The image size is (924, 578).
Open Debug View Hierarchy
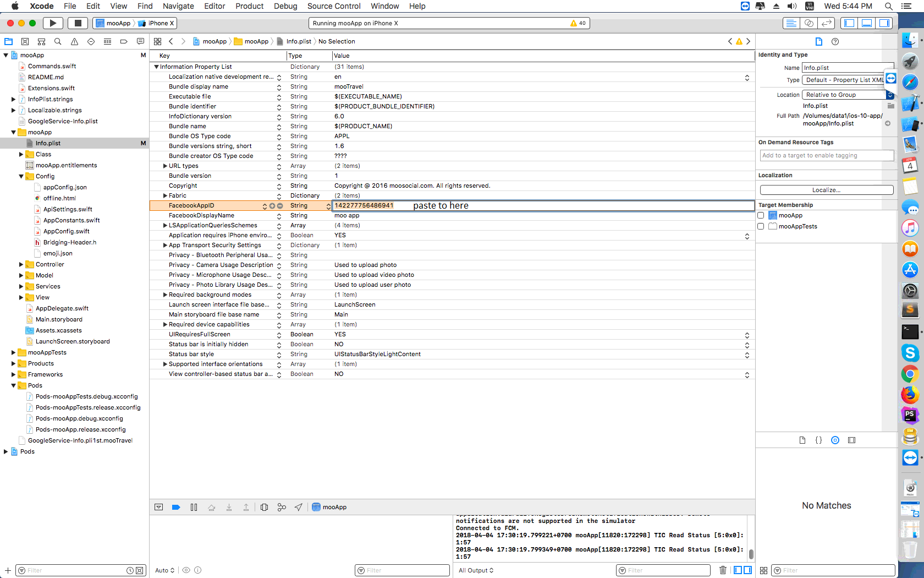point(265,507)
